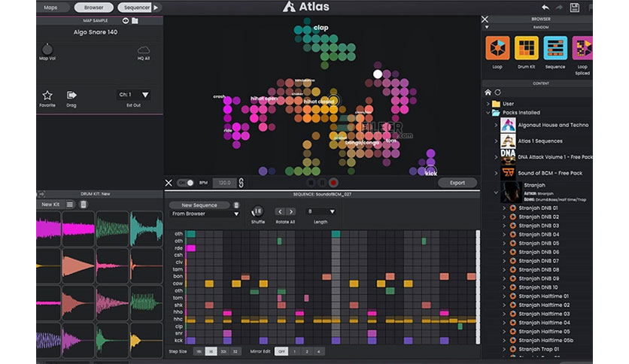Switch to the Maps tab
The width and height of the screenshot is (629, 364).
tap(50, 8)
